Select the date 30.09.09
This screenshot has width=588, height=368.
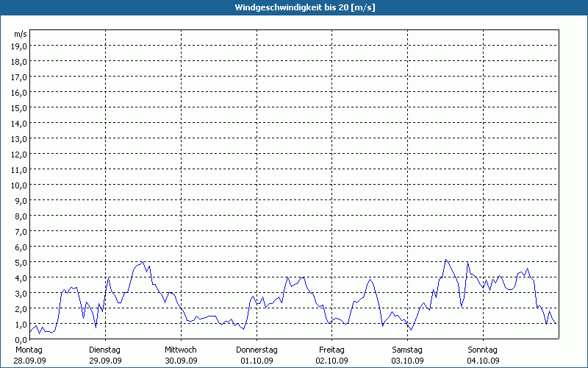point(181,361)
